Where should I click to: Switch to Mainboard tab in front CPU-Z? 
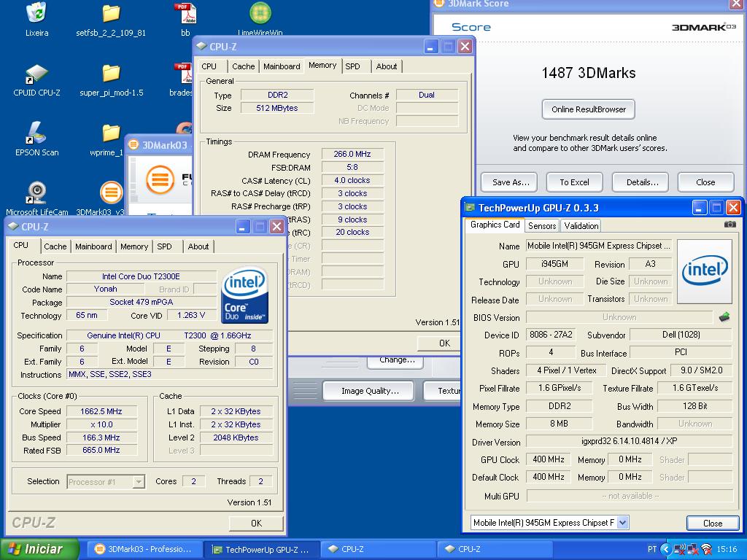(93, 246)
